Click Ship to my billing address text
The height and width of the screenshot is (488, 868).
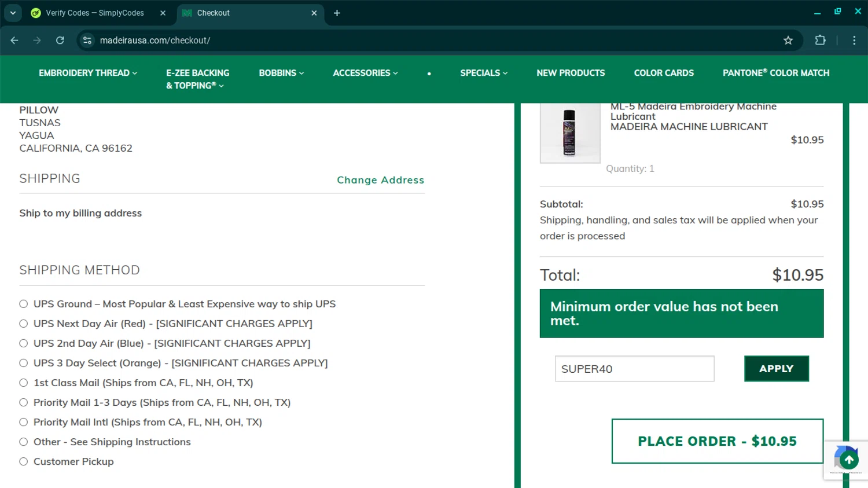click(80, 213)
